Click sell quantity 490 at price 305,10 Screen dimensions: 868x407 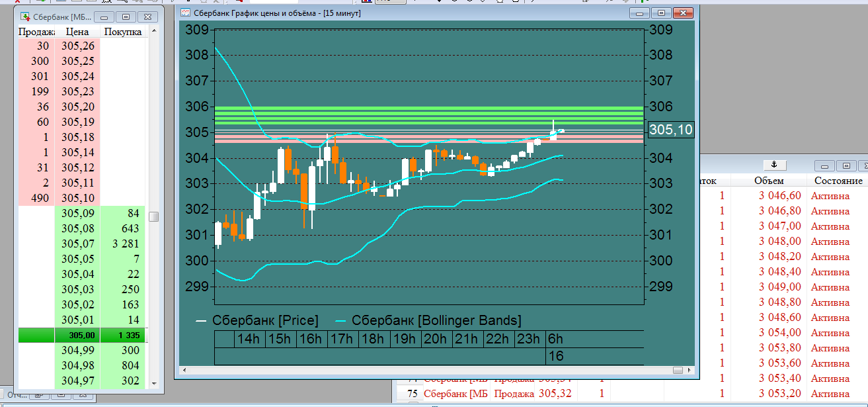click(x=38, y=198)
